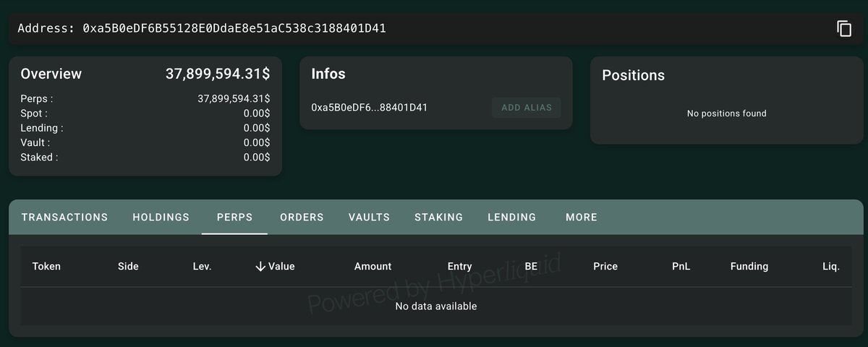The width and height of the screenshot is (868, 347).
Task: Copy the wallet address with the copy icon
Action: pos(843,29)
